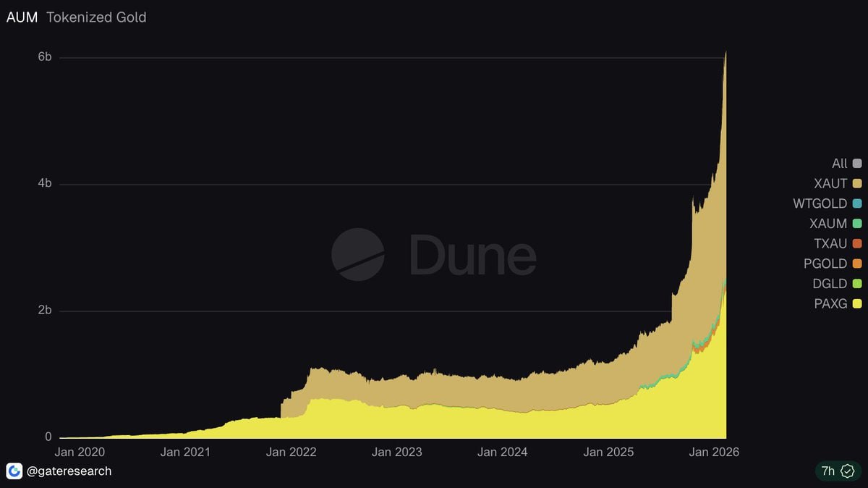Click the Jan 2020 x-axis label

tap(80, 453)
